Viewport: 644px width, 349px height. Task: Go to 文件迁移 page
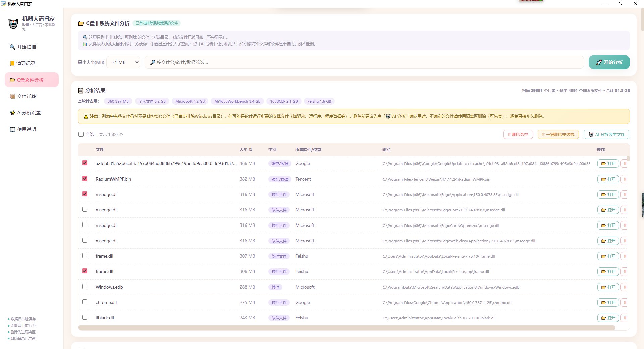pyautogui.click(x=32, y=96)
